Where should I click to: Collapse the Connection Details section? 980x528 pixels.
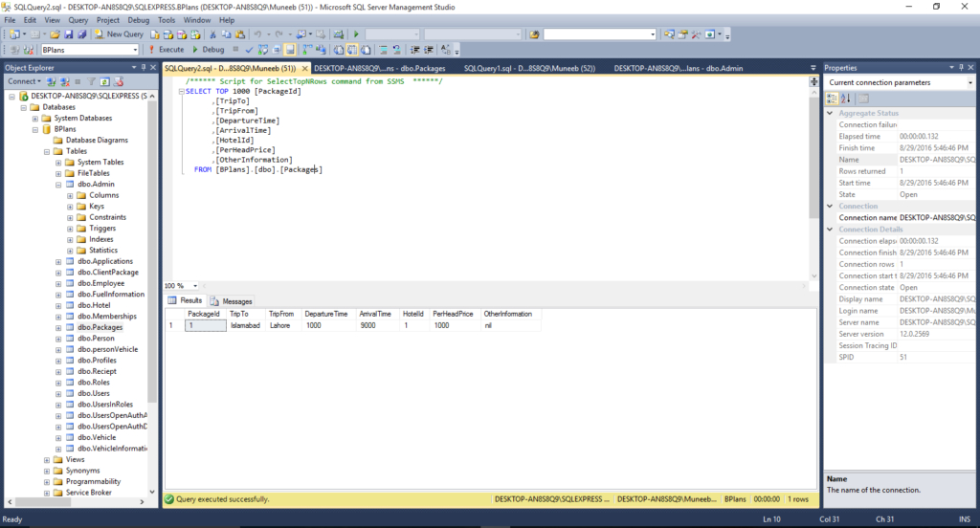coord(830,230)
